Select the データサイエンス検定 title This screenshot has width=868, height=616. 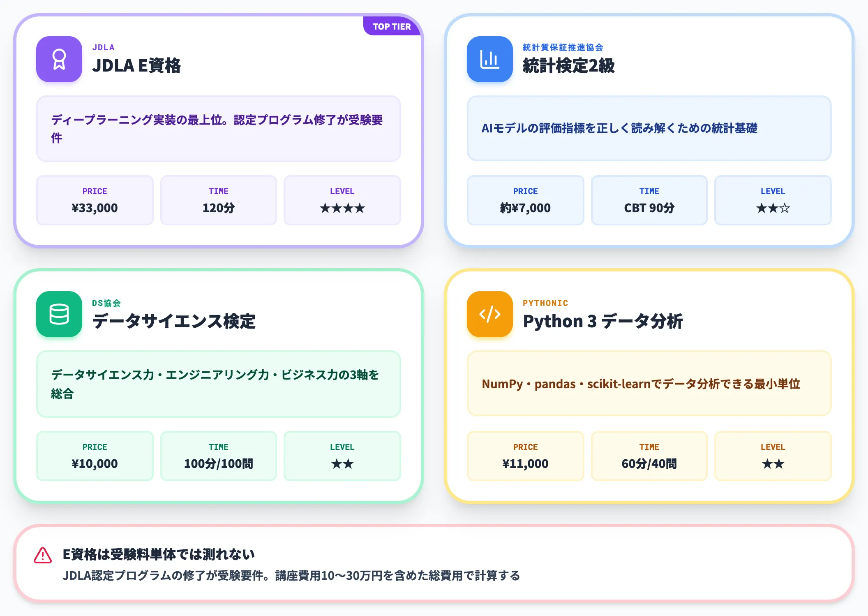(174, 321)
